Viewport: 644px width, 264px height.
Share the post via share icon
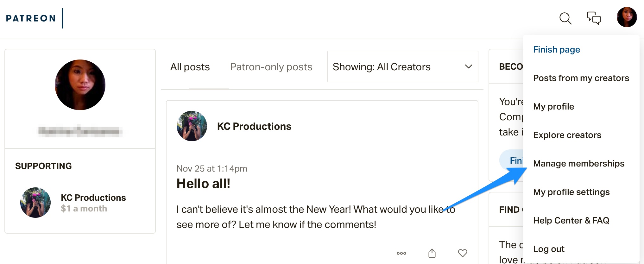432,253
